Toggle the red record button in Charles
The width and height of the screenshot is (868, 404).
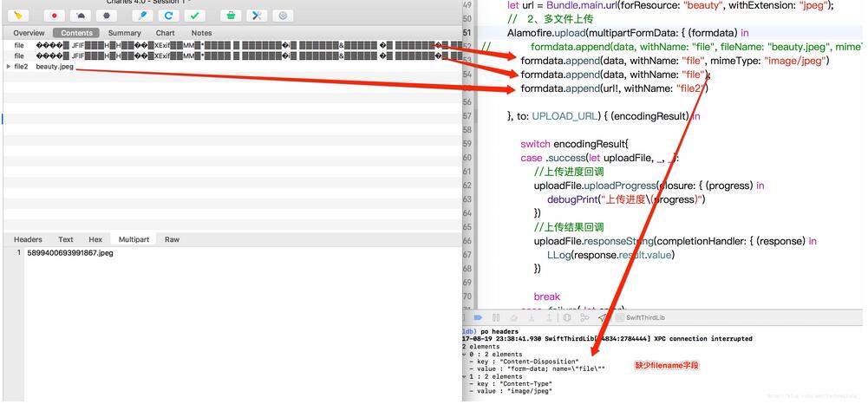54,15
